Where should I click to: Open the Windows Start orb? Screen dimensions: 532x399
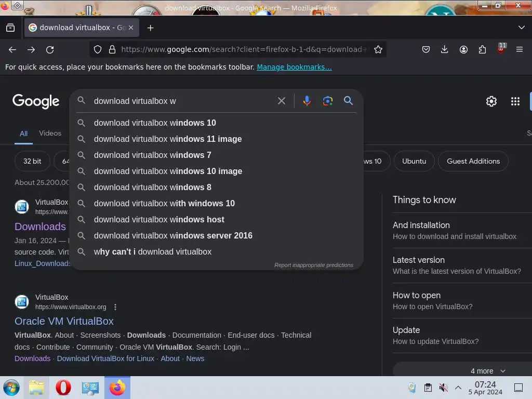(x=11, y=388)
